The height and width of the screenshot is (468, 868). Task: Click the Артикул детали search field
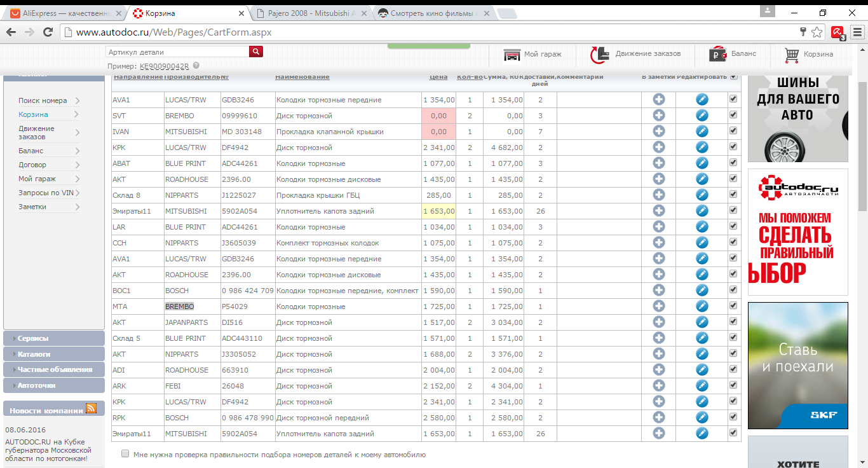[177, 52]
